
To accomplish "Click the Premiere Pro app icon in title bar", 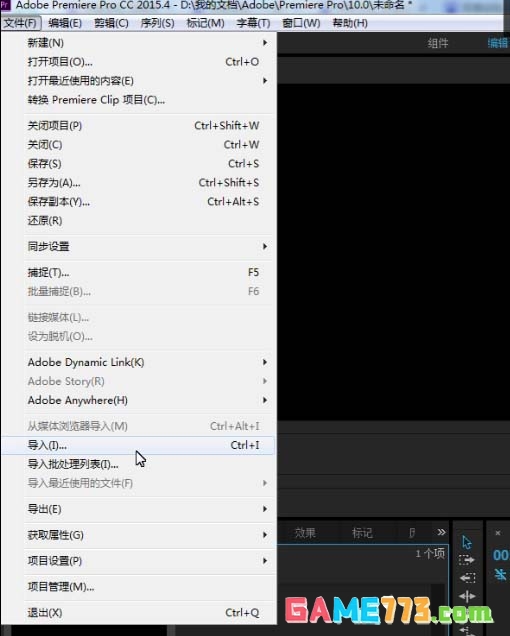I will [x=5, y=5].
